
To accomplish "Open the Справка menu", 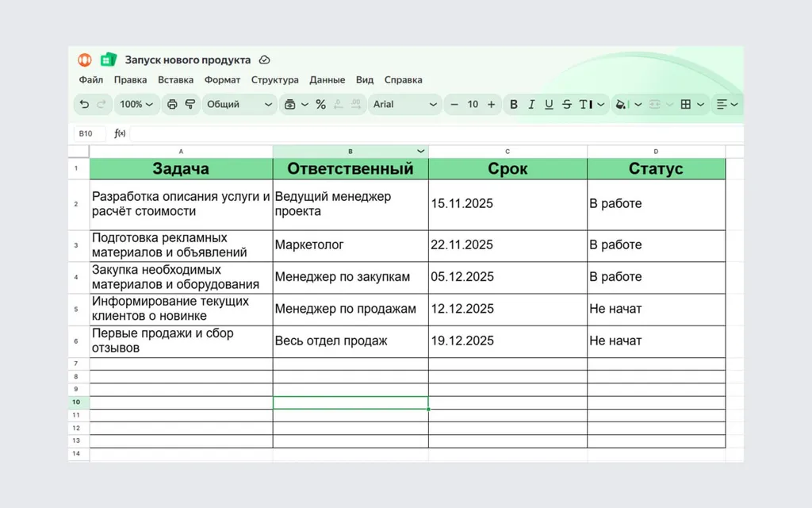I will (x=404, y=80).
